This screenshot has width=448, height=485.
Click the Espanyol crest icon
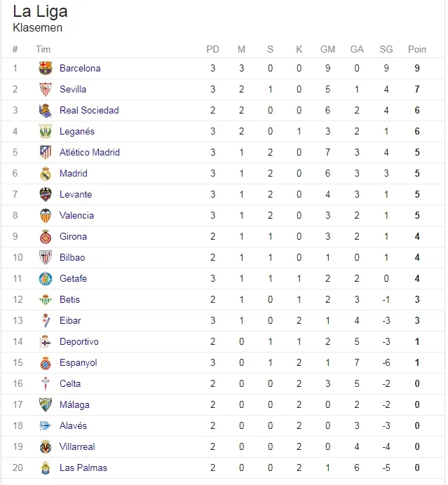tap(46, 363)
